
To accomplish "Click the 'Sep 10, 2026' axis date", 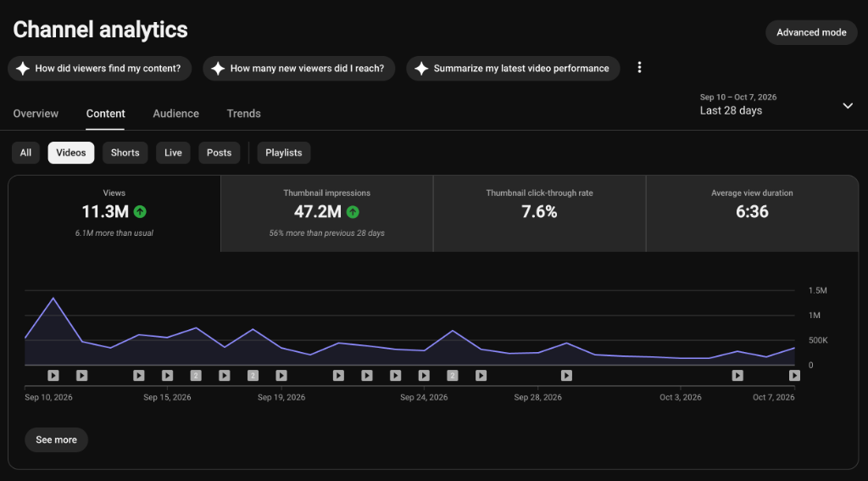I will coord(48,397).
